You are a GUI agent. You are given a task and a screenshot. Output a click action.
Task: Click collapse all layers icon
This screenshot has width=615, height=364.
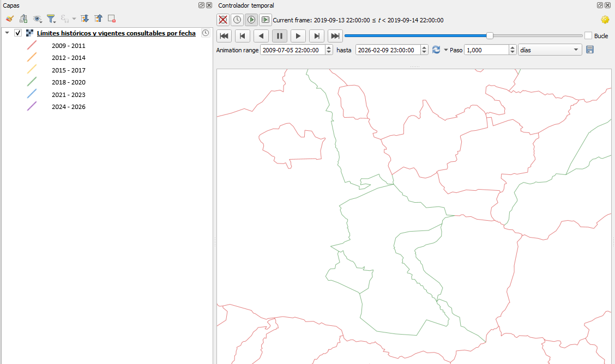98,19
